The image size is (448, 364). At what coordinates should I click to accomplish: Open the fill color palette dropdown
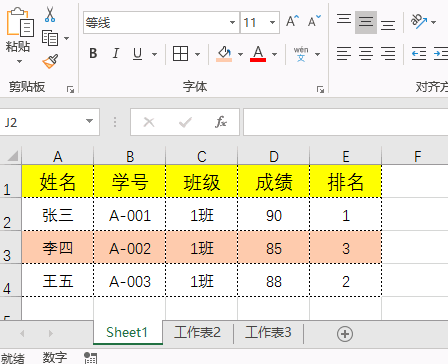click(x=240, y=54)
